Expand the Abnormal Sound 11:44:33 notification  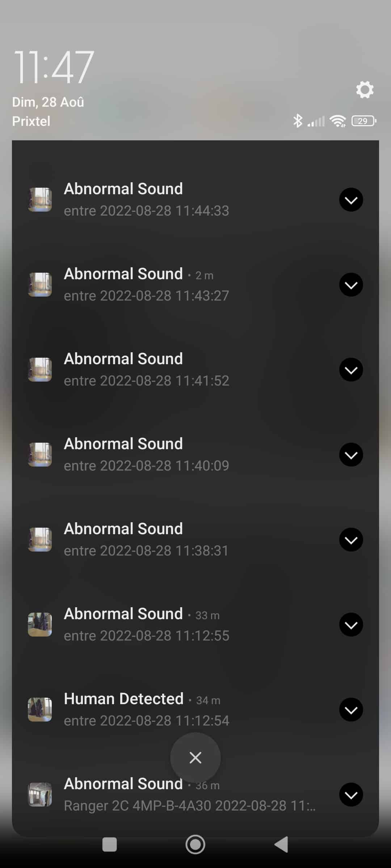tap(351, 200)
